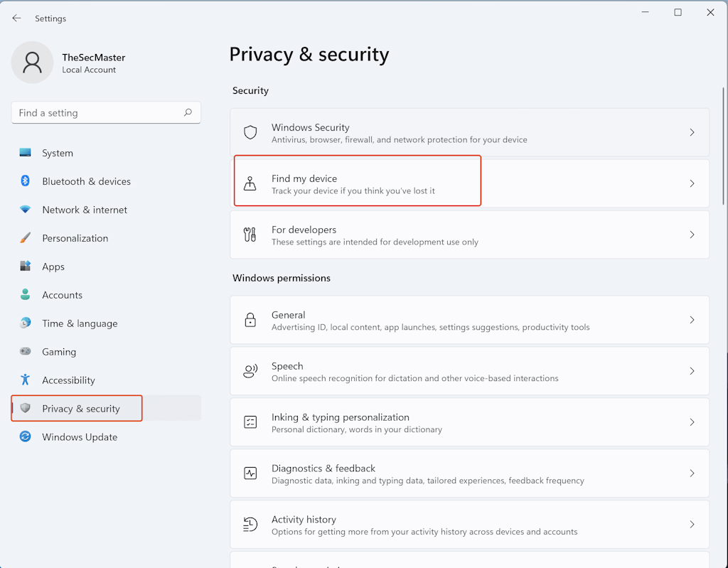The height and width of the screenshot is (568, 728).
Task: Open For developers settings
Action: coord(469,235)
